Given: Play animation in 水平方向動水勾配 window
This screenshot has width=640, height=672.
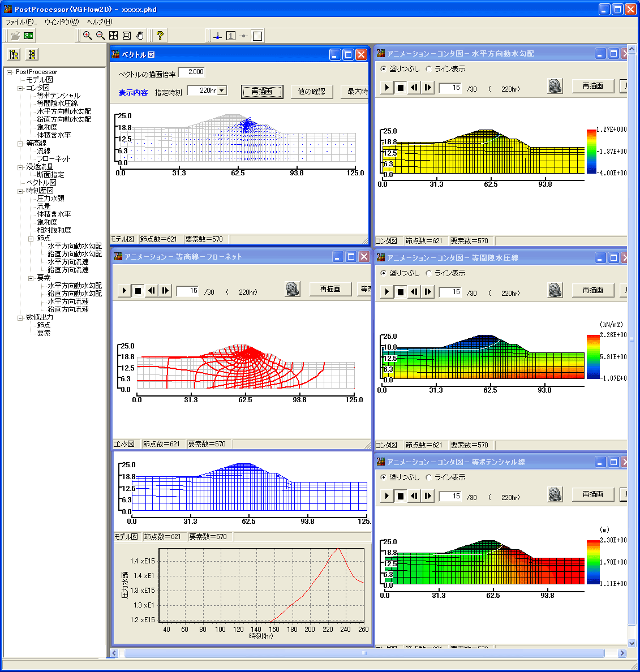Looking at the screenshot, I should click(x=386, y=88).
